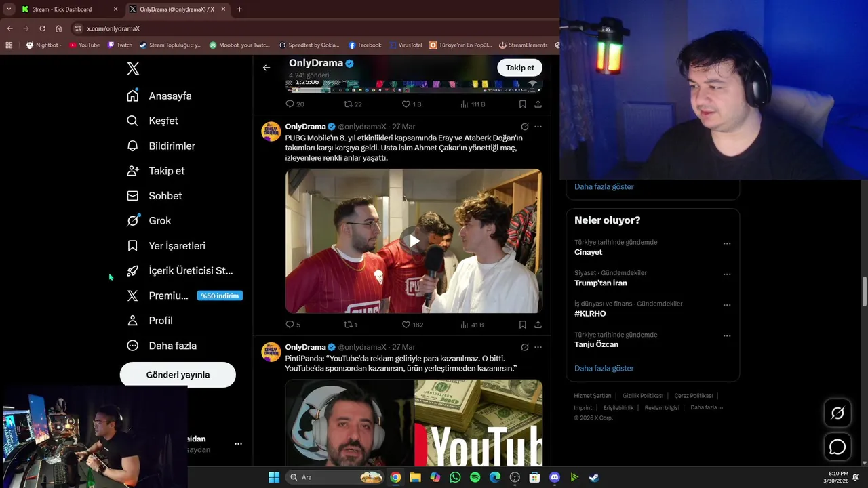This screenshot has height=488, width=868.
Task: Open WhatsApp from taskbar
Action: [455, 477]
